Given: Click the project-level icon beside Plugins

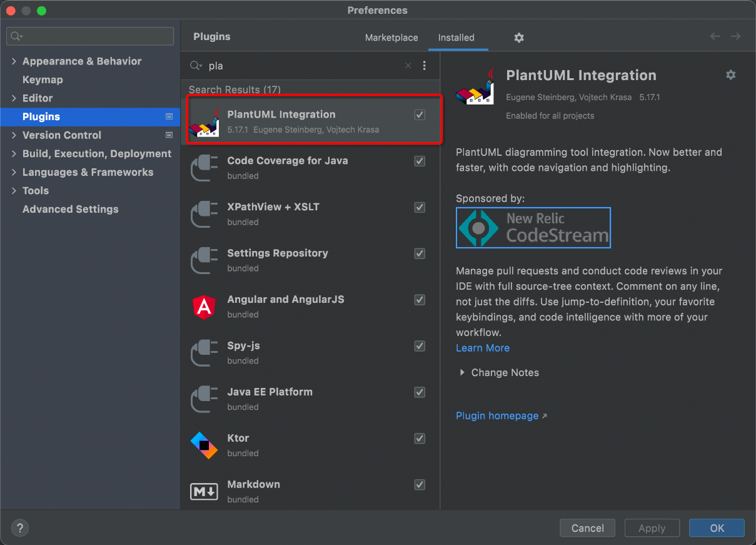Looking at the screenshot, I should (169, 116).
